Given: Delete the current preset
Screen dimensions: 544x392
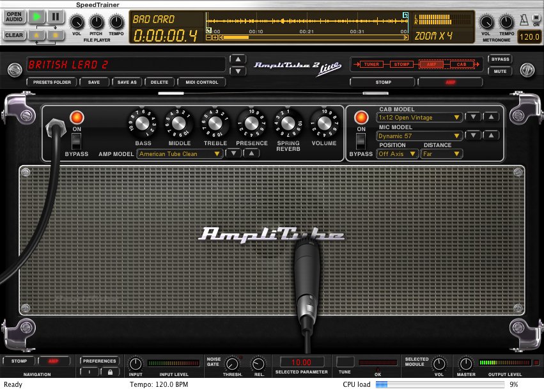Looking at the screenshot, I should 159,82.
